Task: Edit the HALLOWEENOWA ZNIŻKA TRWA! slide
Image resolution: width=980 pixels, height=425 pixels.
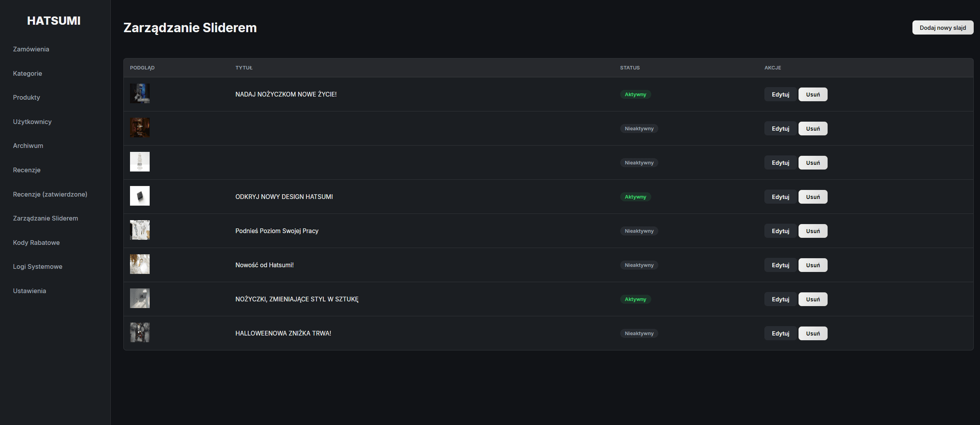Action: tap(780, 333)
